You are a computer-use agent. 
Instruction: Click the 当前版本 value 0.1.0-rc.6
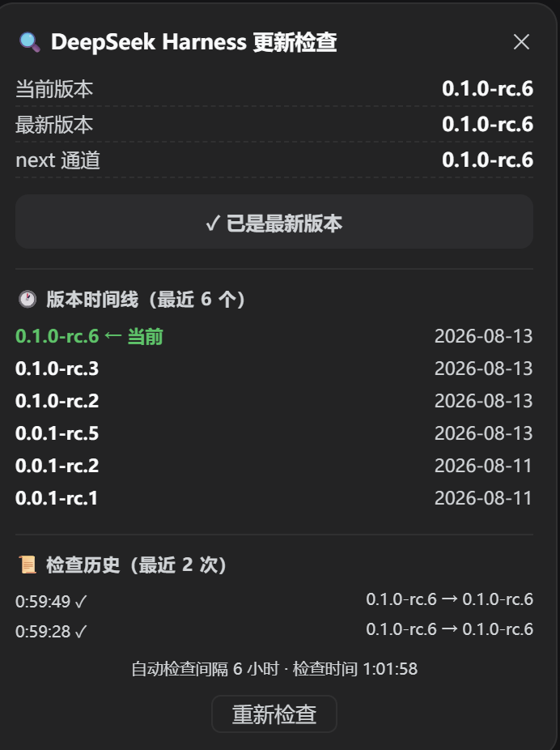tap(487, 89)
